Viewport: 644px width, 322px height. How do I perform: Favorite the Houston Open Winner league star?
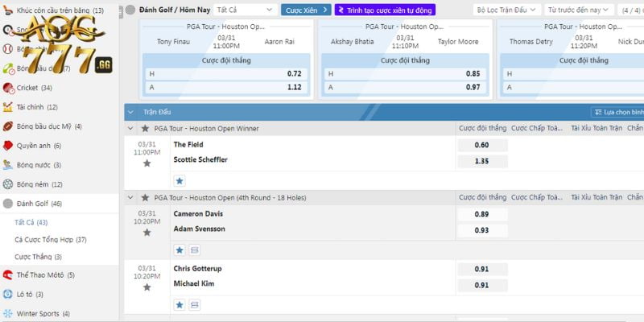(x=145, y=128)
